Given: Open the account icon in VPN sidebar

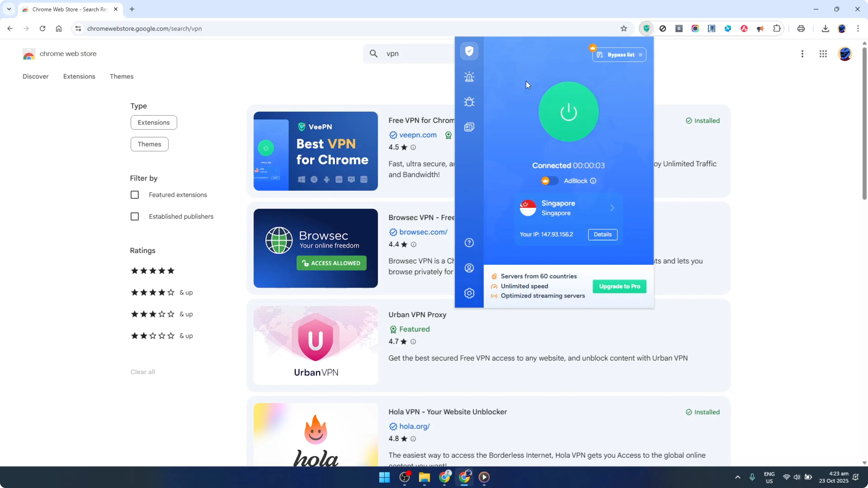Looking at the screenshot, I should pyautogui.click(x=469, y=268).
